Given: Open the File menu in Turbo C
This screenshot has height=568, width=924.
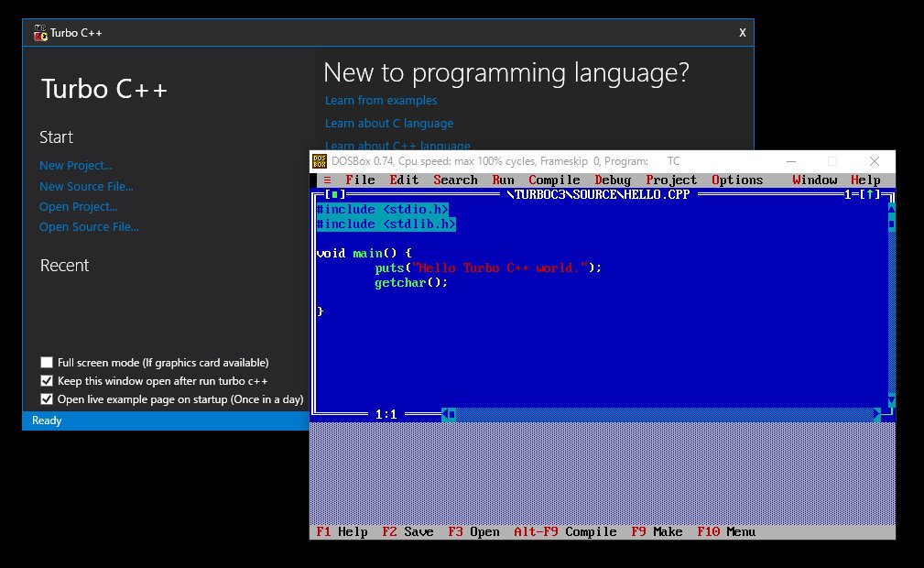Looking at the screenshot, I should click(360, 180).
